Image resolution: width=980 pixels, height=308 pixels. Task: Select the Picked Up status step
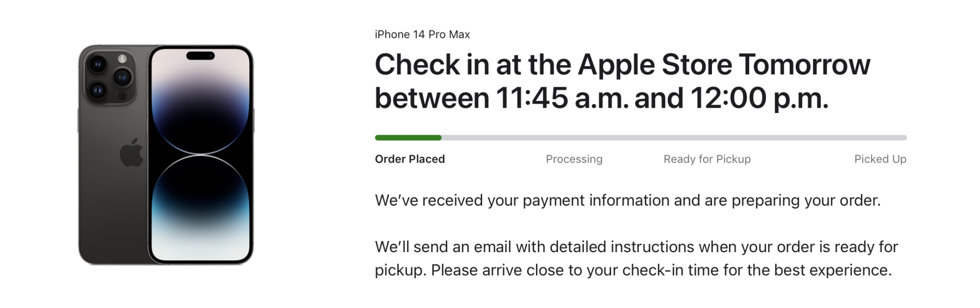tap(880, 159)
